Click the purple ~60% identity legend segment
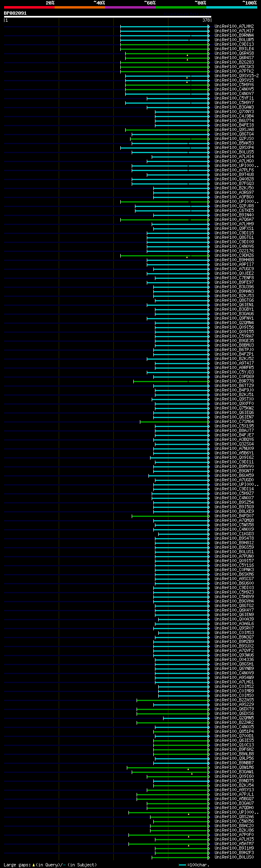Image resolution: width=261 pixels, height=868 pixels. pyautogui.click(x=130, y=7)
